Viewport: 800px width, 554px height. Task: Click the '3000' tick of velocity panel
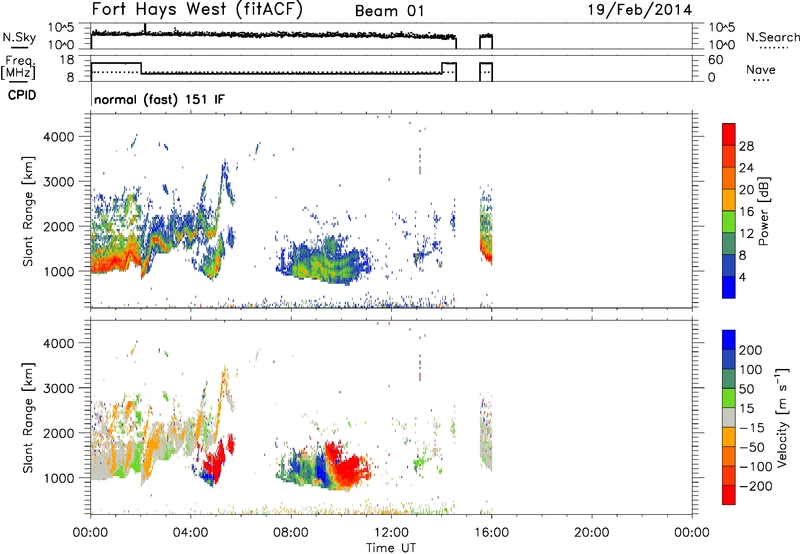[x=58, y=388]
